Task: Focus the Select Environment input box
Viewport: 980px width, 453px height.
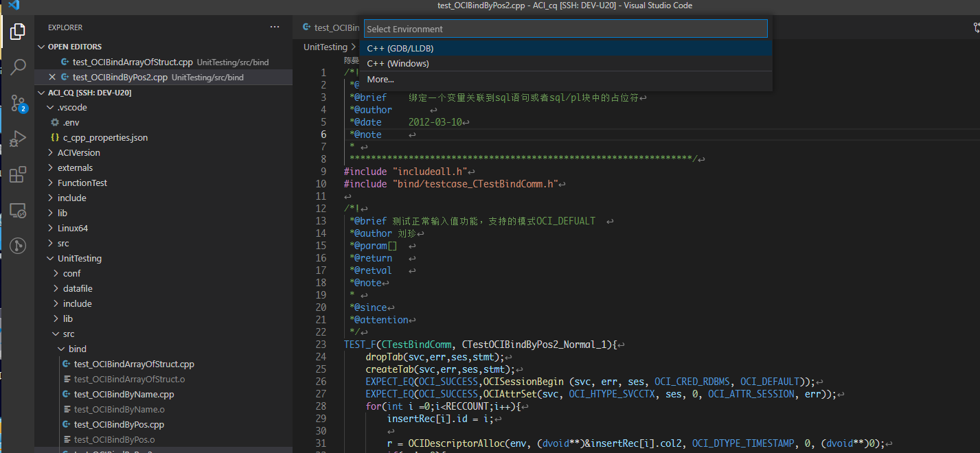Action: pyautogui.click(x=565, y=29)
